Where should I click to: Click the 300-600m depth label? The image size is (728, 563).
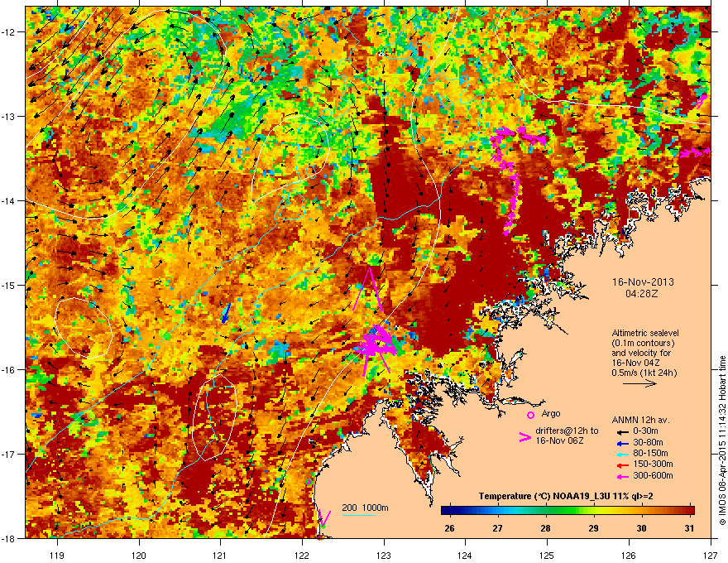coord(653,476)
